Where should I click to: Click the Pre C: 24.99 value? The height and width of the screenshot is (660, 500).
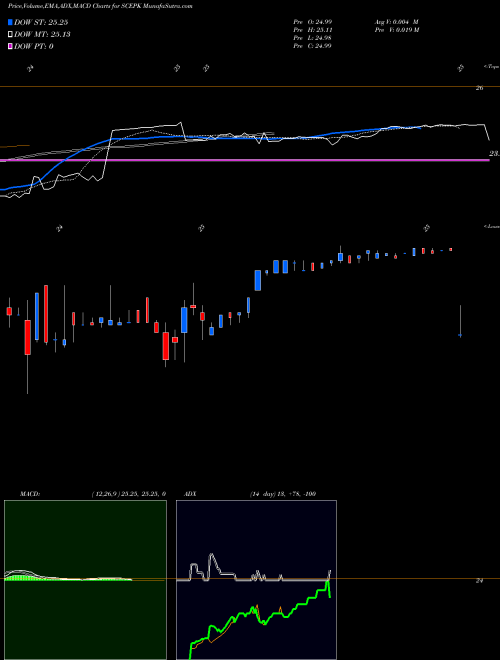pyautogui.click(x=312, y=46)
